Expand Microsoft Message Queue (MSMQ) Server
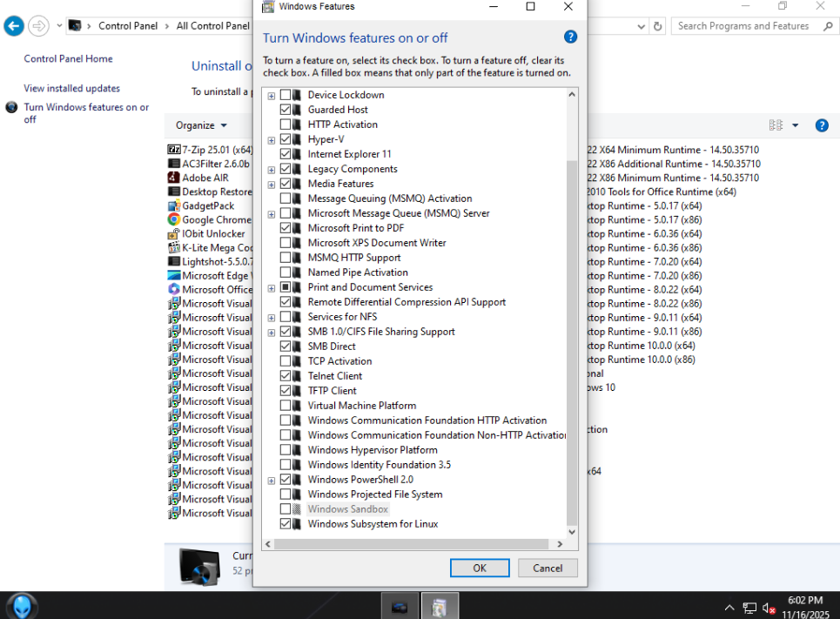The image size is (840, 619). point(272,214)
